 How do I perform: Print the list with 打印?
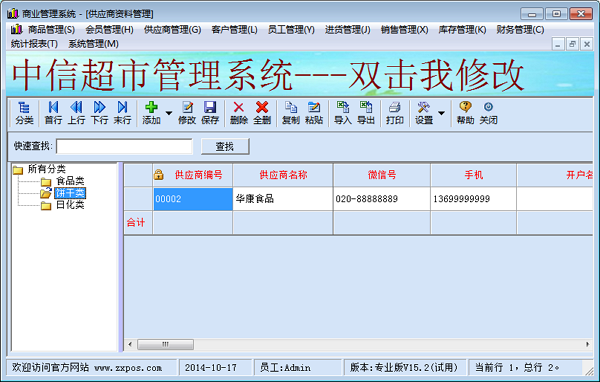point(395,113)
